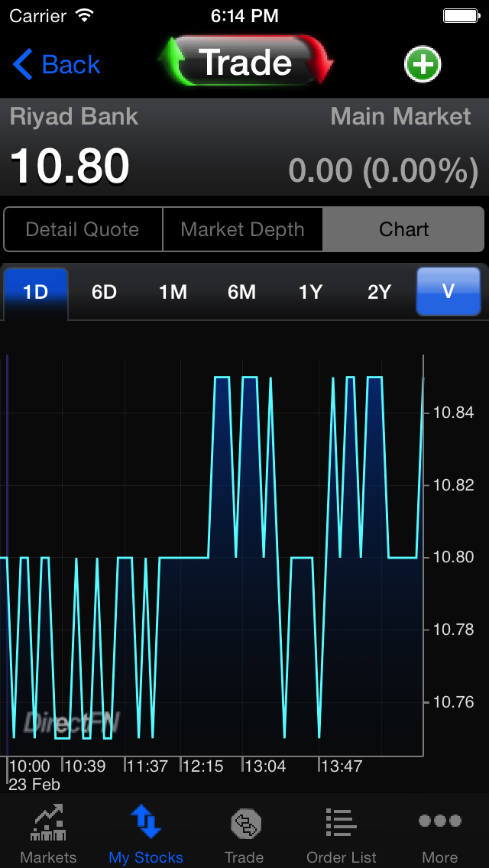Tap the battery status icon

461,15
